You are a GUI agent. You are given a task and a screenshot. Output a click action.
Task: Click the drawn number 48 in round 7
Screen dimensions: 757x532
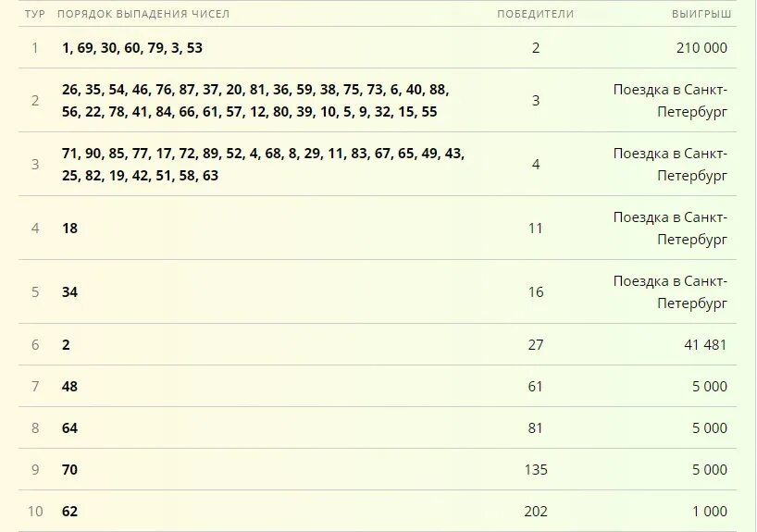coord(69,386)
